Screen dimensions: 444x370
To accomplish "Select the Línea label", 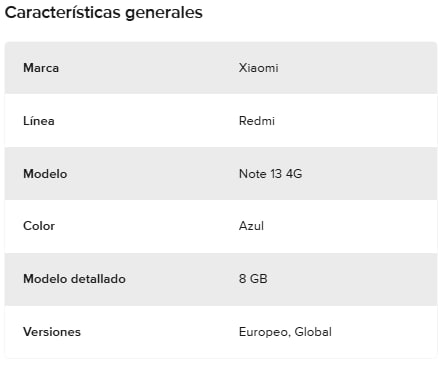I will click(39, 121).
